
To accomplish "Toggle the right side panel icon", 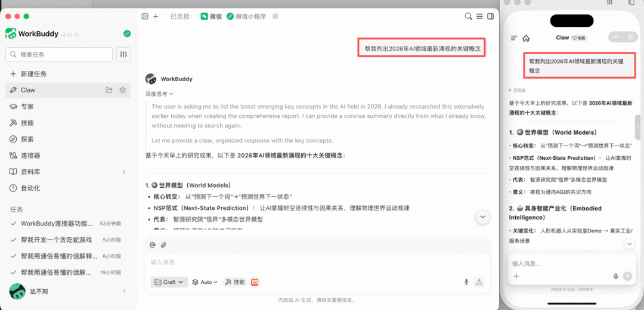I will coord(490,17).
